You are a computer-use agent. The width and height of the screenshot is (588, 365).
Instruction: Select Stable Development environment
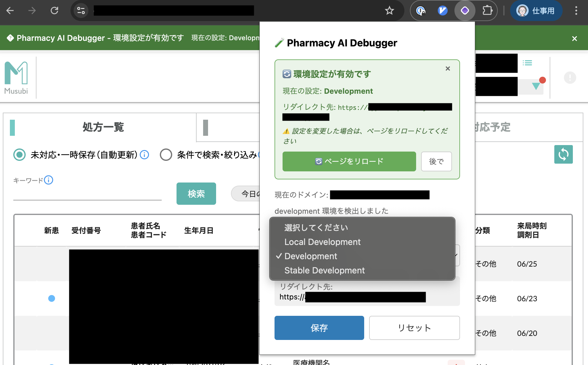coord(362,270)
